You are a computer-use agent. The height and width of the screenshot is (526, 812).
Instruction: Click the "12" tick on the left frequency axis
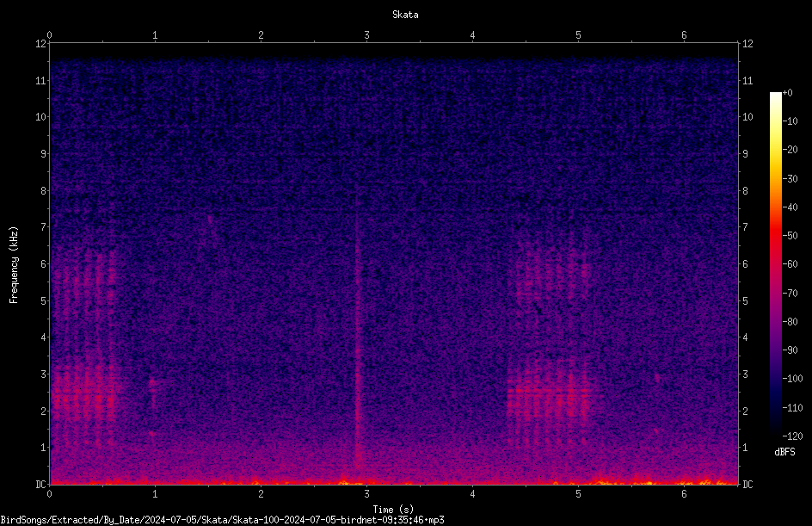41,44
